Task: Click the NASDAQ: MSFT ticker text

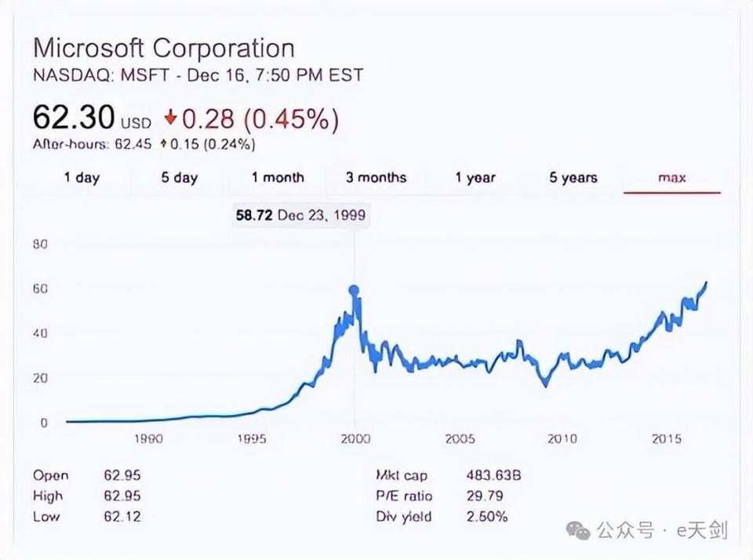Action: [x=101, y=75]
